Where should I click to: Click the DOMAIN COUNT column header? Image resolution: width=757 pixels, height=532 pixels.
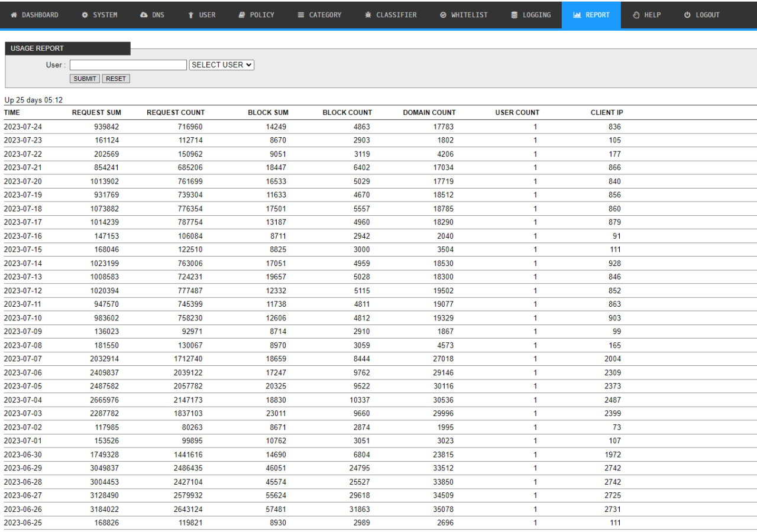point(429,112)
